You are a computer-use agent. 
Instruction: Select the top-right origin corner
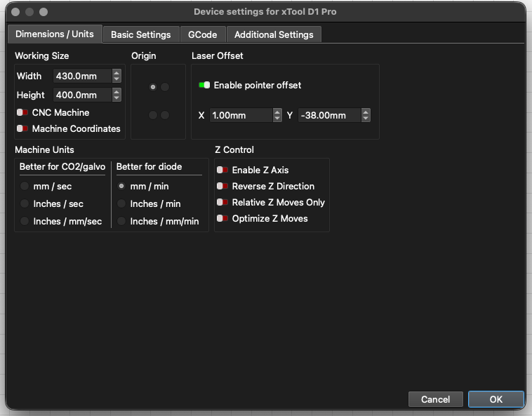tap(165, 87)
